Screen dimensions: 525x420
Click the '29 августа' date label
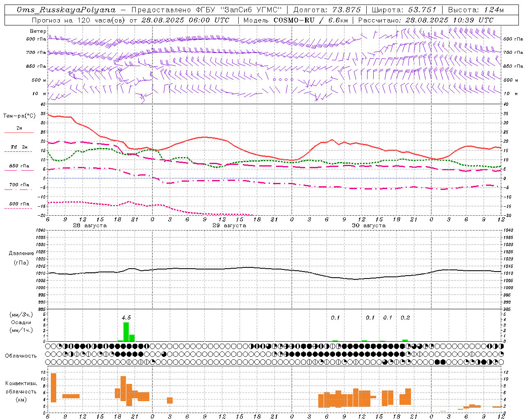[229, 226]
